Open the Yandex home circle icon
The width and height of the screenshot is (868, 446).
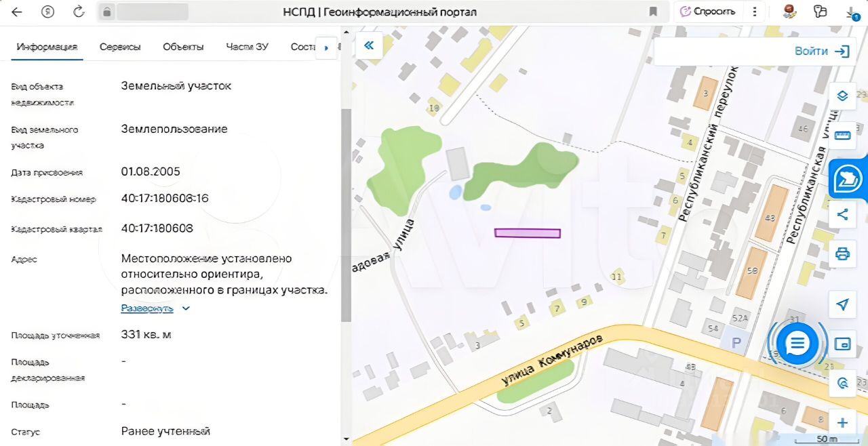[x=47, y=12]
